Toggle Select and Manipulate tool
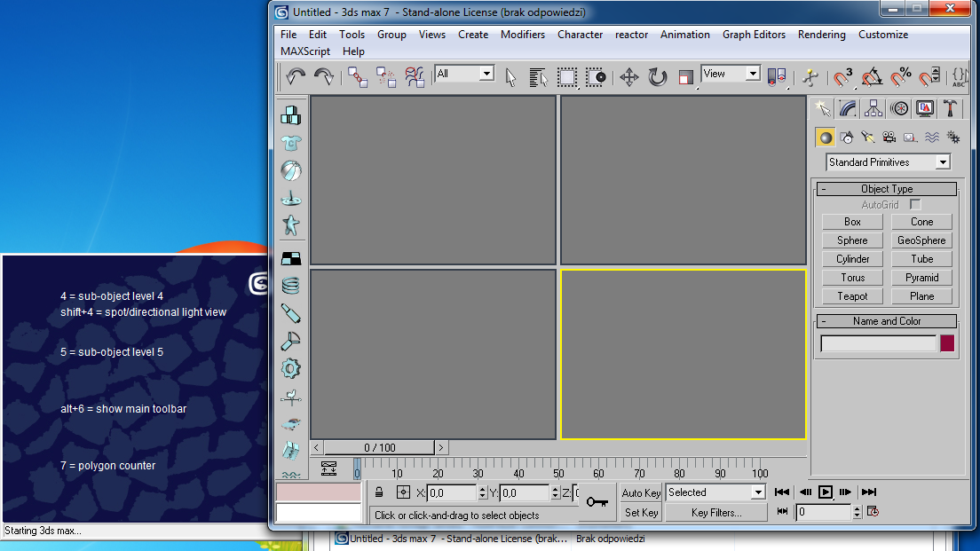The width and height of the screenshot is (980, 551). click(810, 77)
